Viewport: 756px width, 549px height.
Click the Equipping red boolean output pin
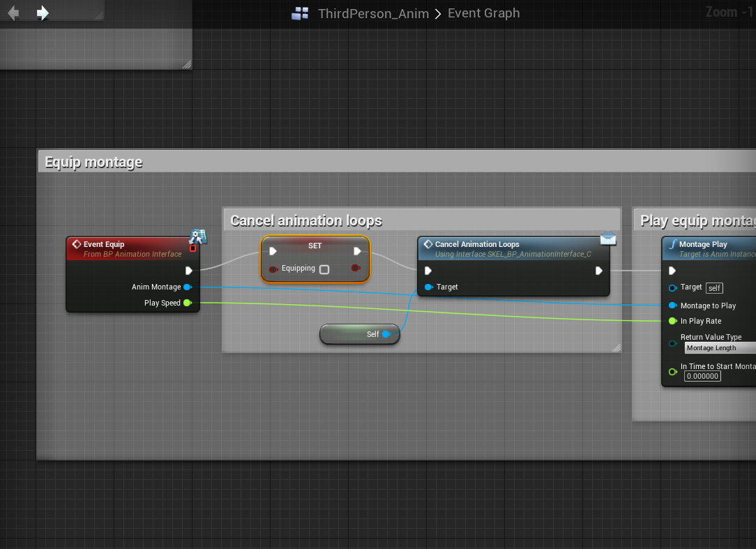coord(356,268)
